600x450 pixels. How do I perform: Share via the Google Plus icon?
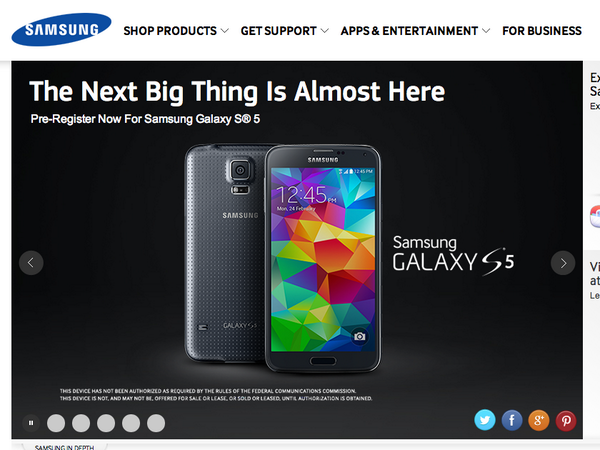(x=539, y=420)
